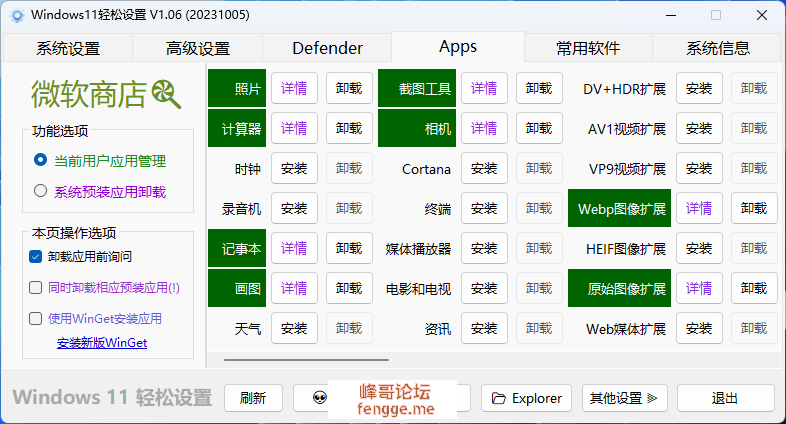View 详情 for Webp图像扩展

(x=699, y=208)
